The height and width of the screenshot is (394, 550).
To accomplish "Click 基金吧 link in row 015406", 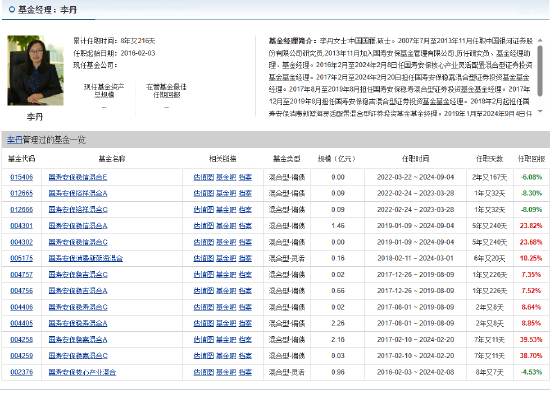I will tap(226, 177).
